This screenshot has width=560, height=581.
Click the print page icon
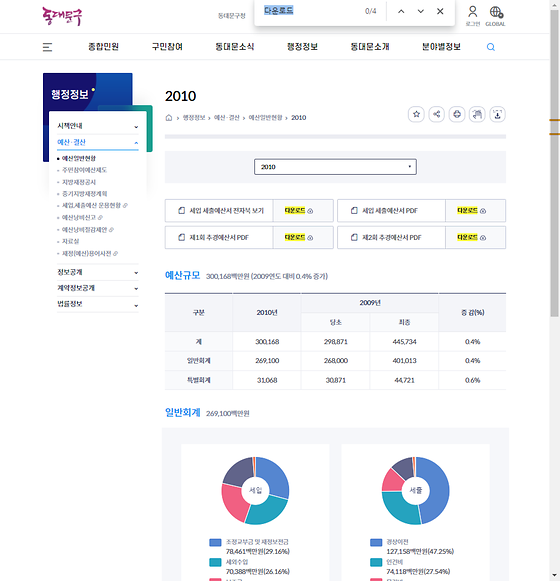457,114
